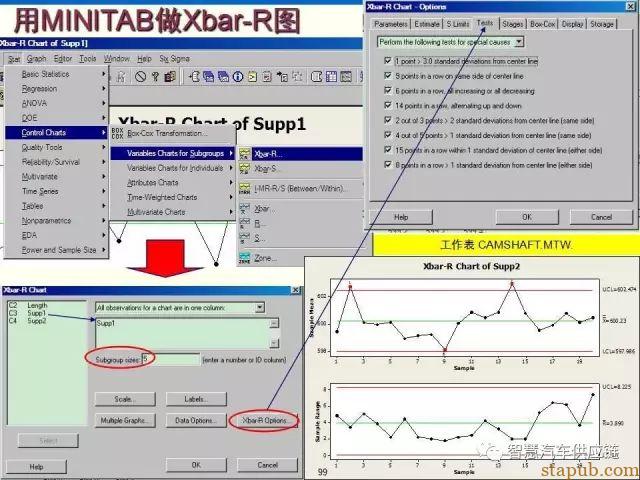
Task: Switch to the Estimate tab
Action: pyautogui.click(x=427, y=24)
